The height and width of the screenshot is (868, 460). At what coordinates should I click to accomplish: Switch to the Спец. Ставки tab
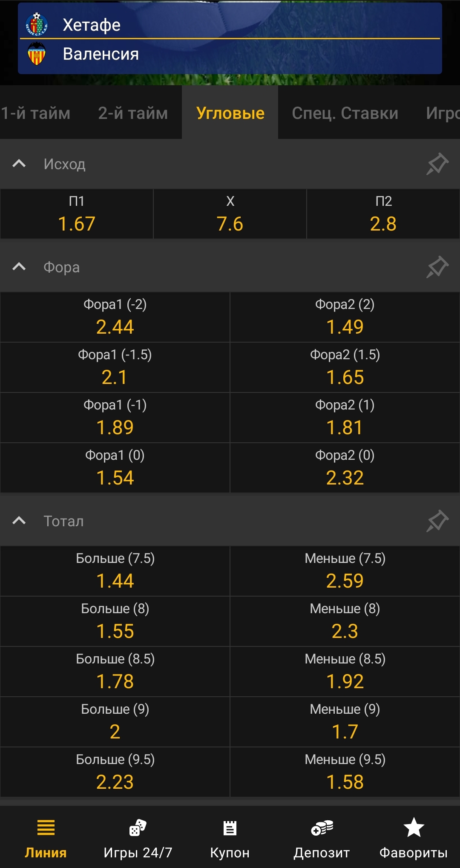click(x=345, y=113)
